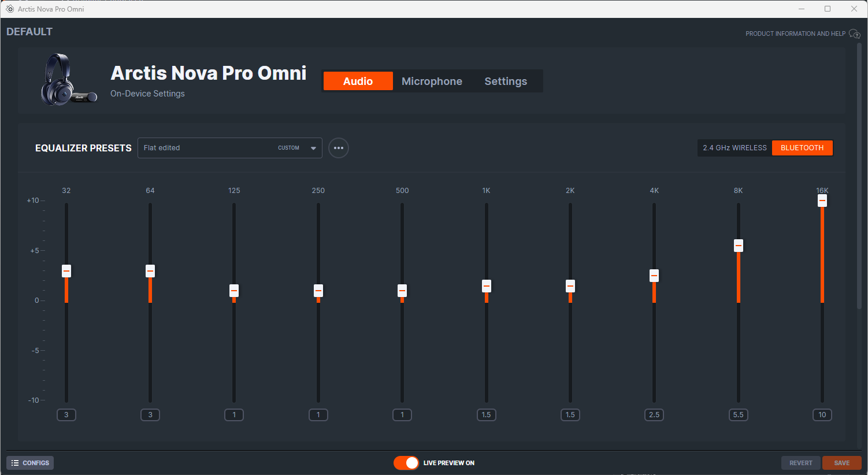Viewport: 868px width, 475px height.
Task: Maximize the Arctis Nova Pro Omni window
Action: click(828, 9)
